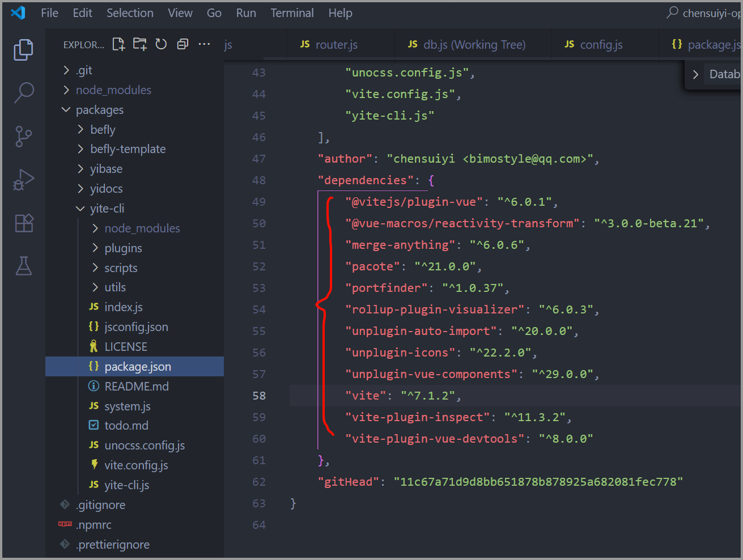Expand the befly-template folder
Image resolution: width=743 pixels, height=560 pixels.
[x=128, y=149]
